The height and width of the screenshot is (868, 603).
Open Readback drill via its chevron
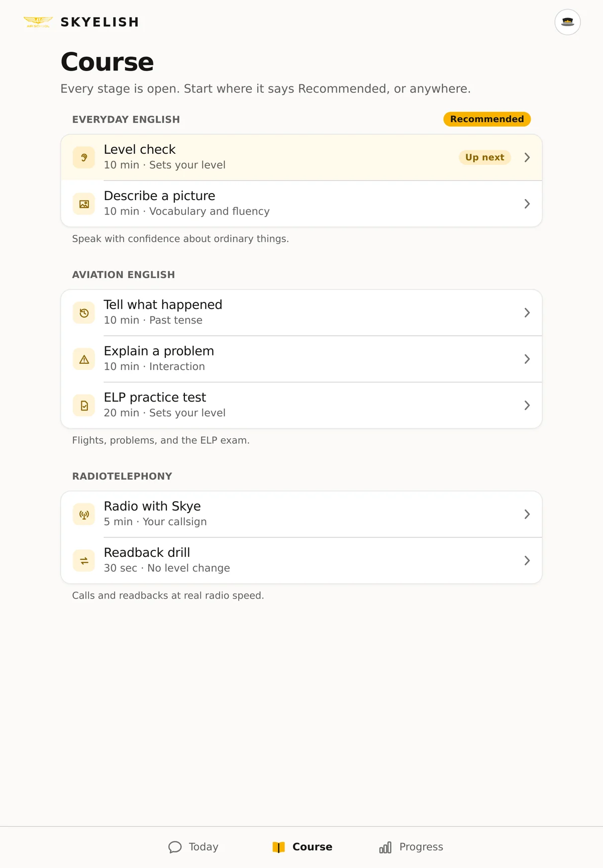coord(527,560)
